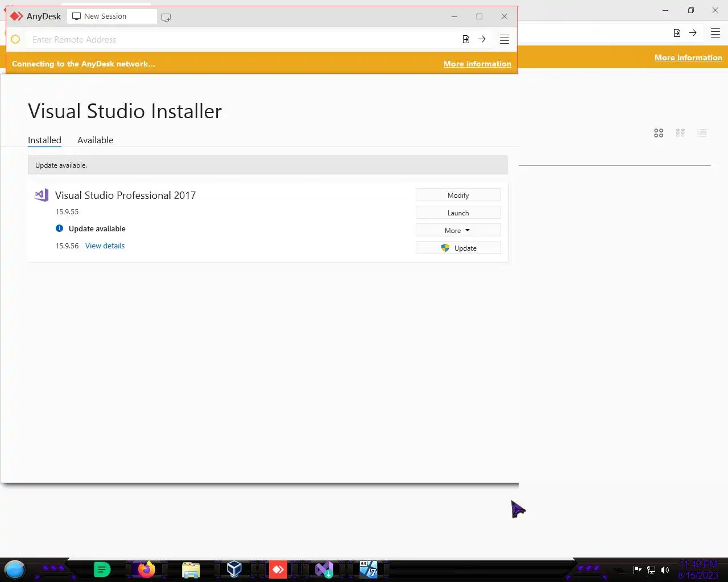728x582 pixels.
Task: Click the volume speaker tray icon
Action: [665, 570]
